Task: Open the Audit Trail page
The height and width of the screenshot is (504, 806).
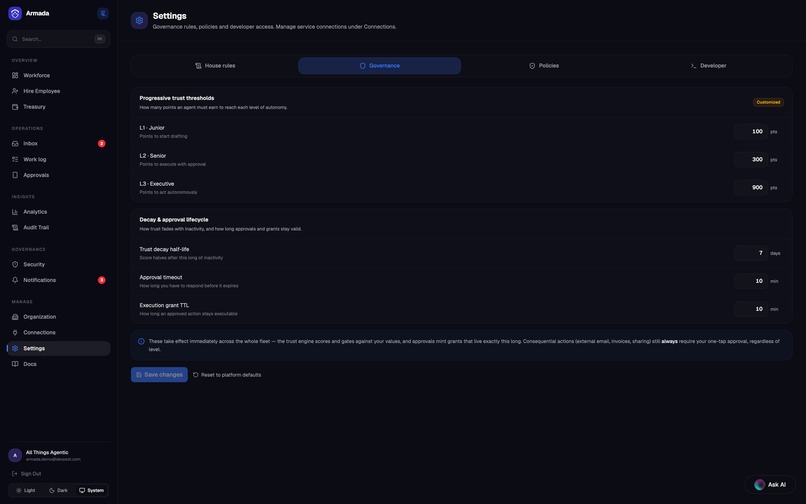Action: point(59,227)
